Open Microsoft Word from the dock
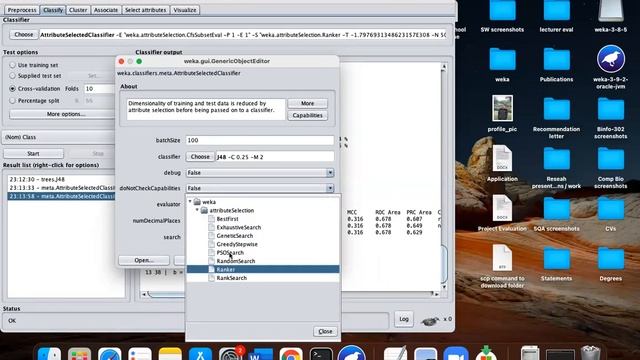 260,354
